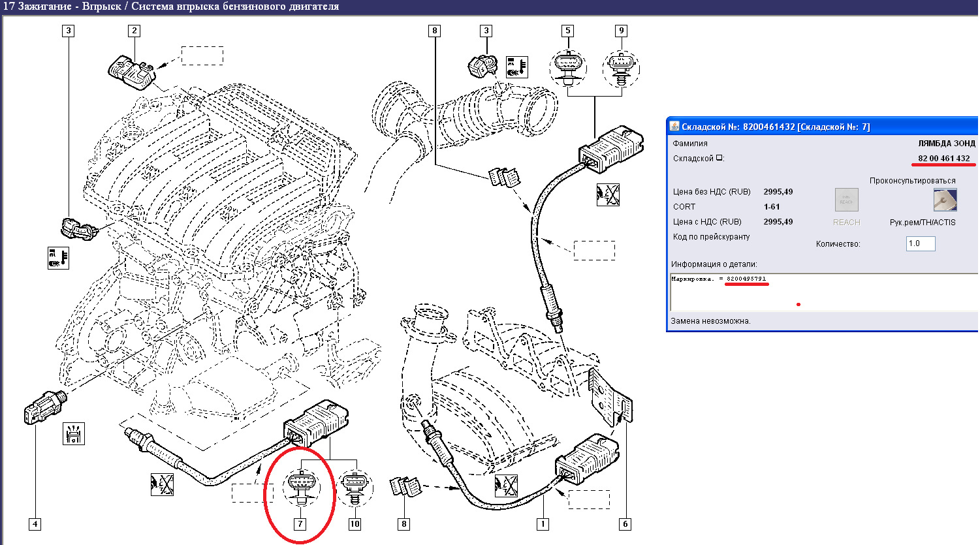Click the intake air temperature sensor part drawing
Image resolution: width=980 pixels, height=545 pixels.
click(x=483, y=65)
